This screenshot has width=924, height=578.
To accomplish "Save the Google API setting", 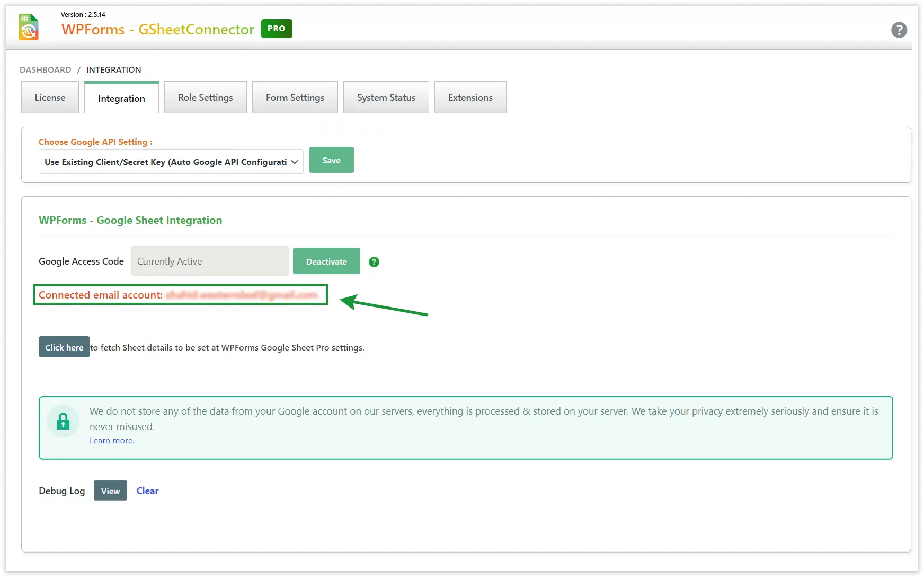I will (331, 160).
